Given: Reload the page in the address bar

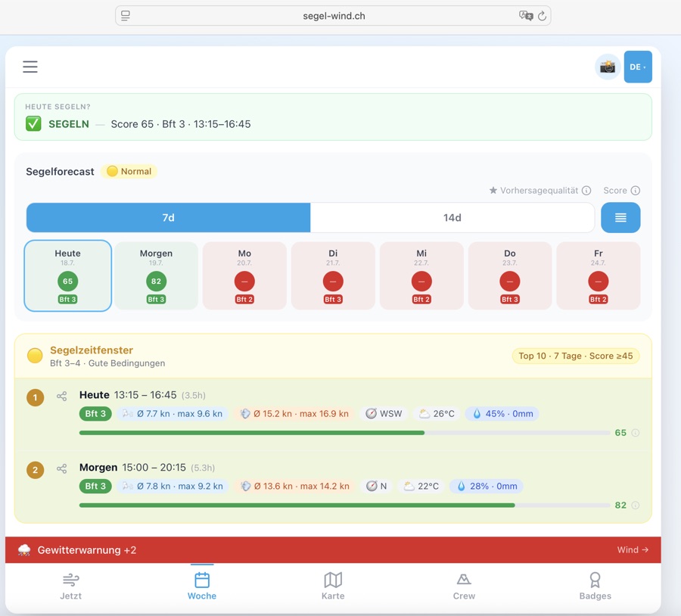Looking at the screenshot, I should tap(542, 16).
